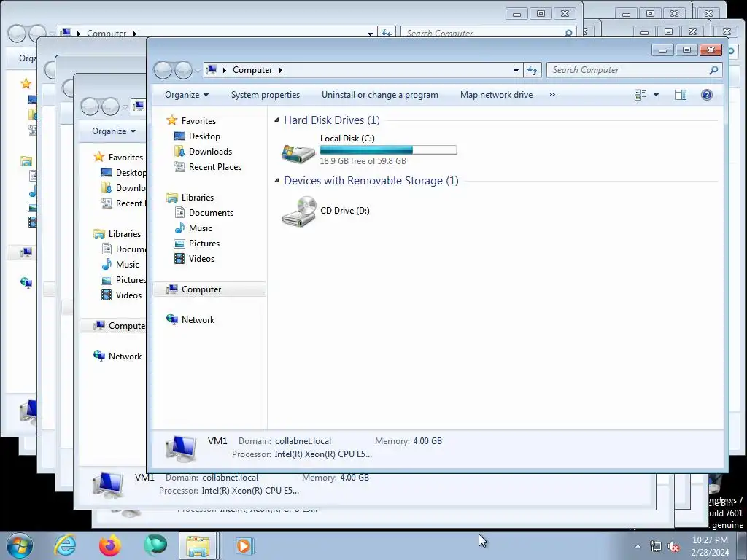Click the network status icon in the system tray
Viewport: 747px width, 560px height.
click(656, 547)
